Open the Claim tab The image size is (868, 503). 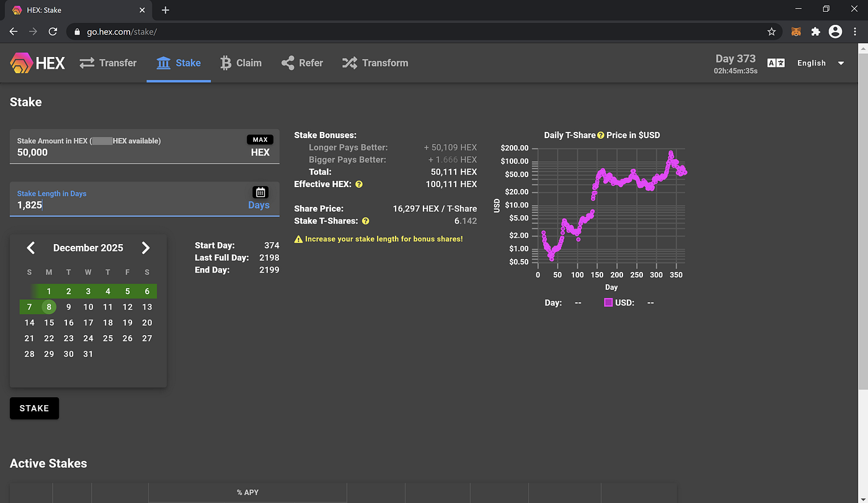click(241, 63)
